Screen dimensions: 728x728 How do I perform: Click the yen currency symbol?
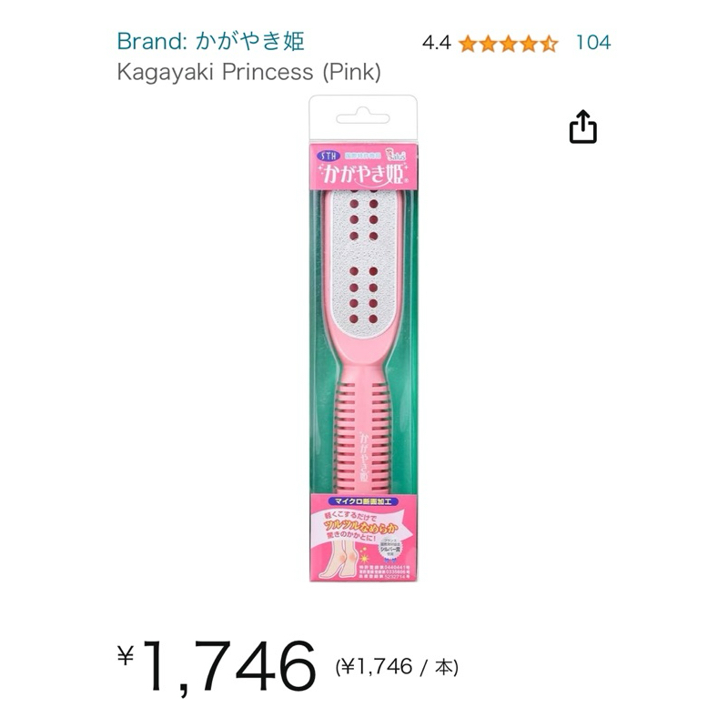pos(126,655)
